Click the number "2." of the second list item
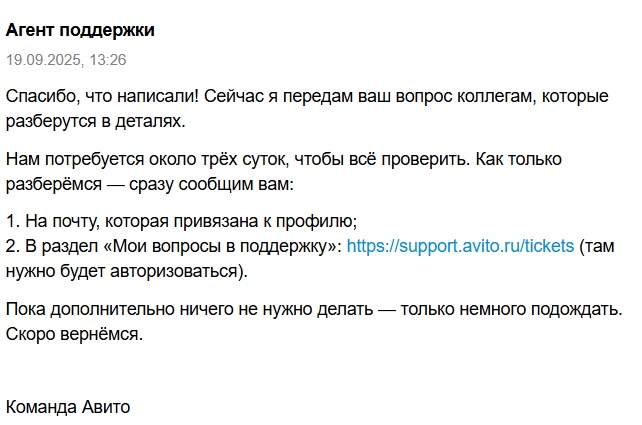The width and height of the screenshot is (642, 425). tap(12, 246)
